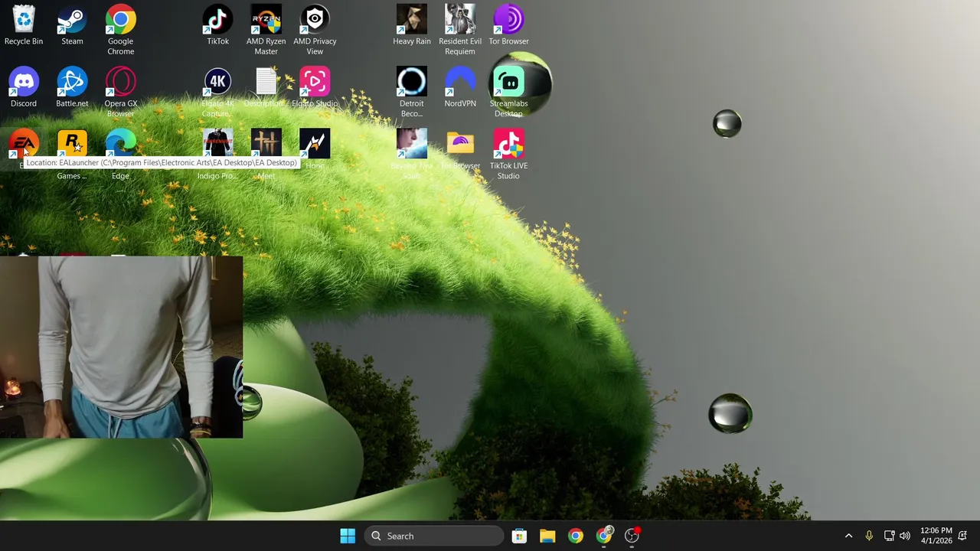The height and width of the screenshot is (551, 980).
Task: Select the Opera GX Browser shortcut
Action: 120,92
